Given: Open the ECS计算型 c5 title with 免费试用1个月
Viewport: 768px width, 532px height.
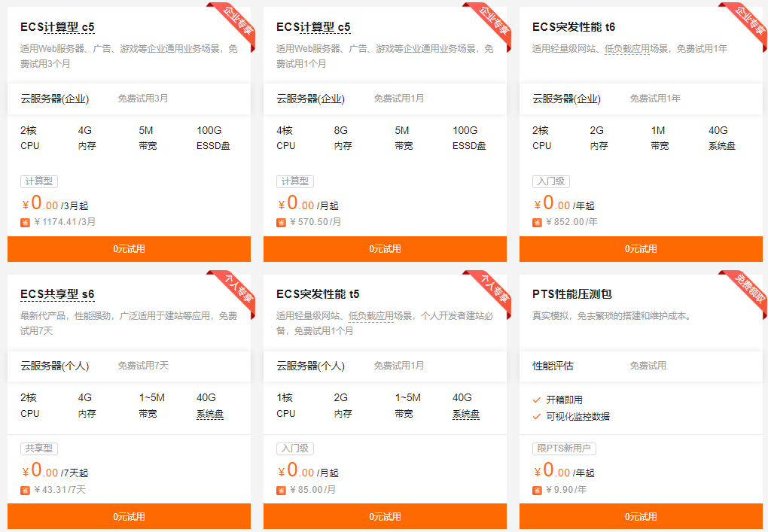Looking at the screenshot, I should point(313,27).
